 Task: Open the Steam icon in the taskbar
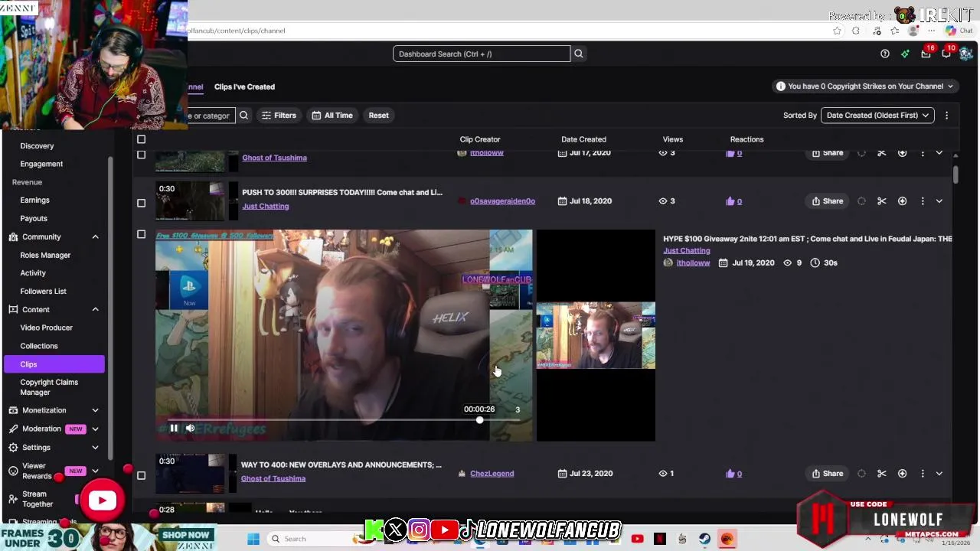pyautogui.click(x=704, y=539)
